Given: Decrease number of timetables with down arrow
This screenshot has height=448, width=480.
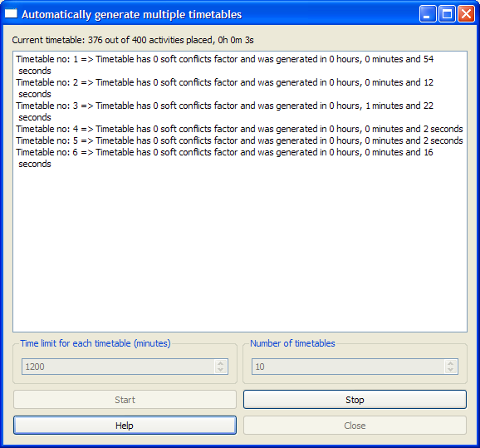Looking at the screenshot, I should click(450, 370).
